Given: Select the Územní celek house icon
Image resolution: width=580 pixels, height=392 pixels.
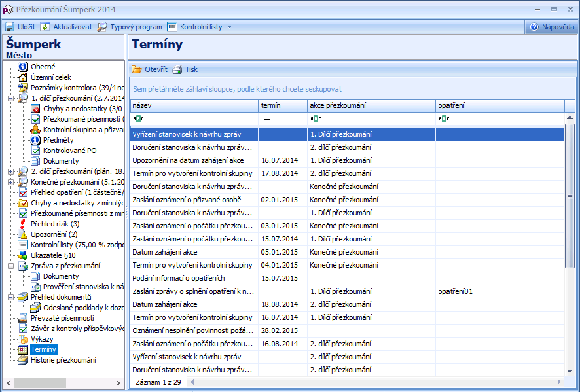Looking at the screenshot, I should 23,77.
